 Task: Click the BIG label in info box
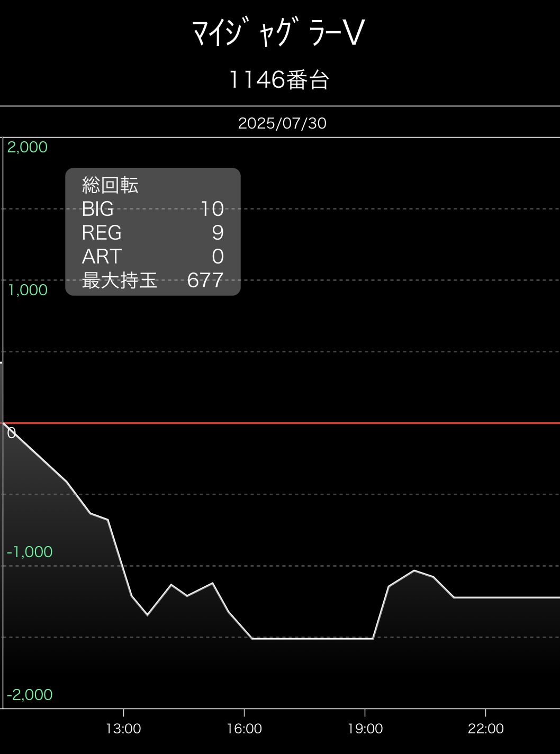tap(98, 209)
